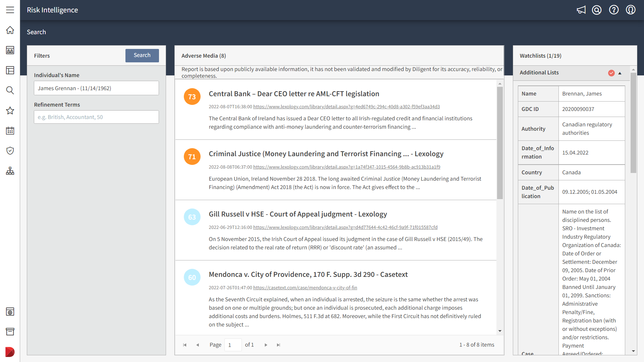Click the Adverse Media (8) header

(204, 56)
